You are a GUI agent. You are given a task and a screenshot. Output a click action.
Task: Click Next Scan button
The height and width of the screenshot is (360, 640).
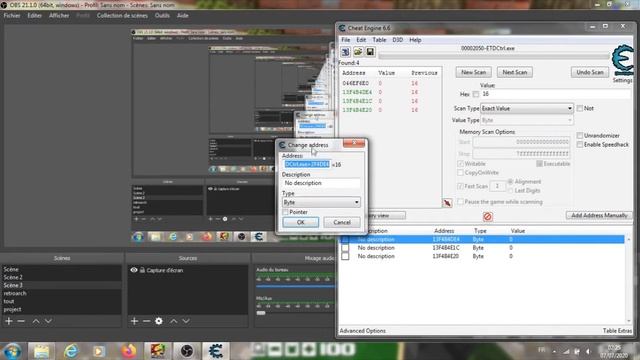(515, 72)
